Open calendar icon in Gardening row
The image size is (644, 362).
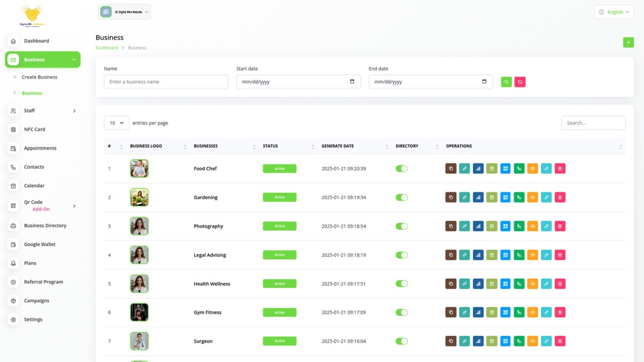(x=492, y=197)
